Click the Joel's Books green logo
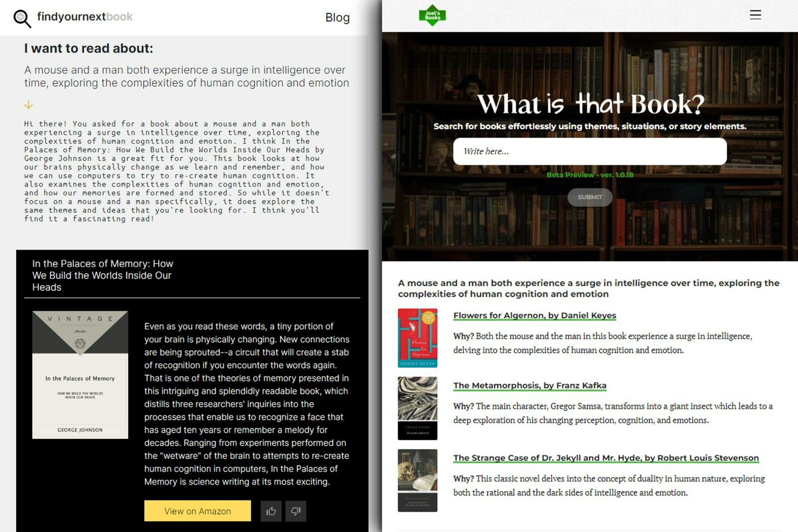The height and width of the screenshot is (532, 798). [x=432, y=15]
